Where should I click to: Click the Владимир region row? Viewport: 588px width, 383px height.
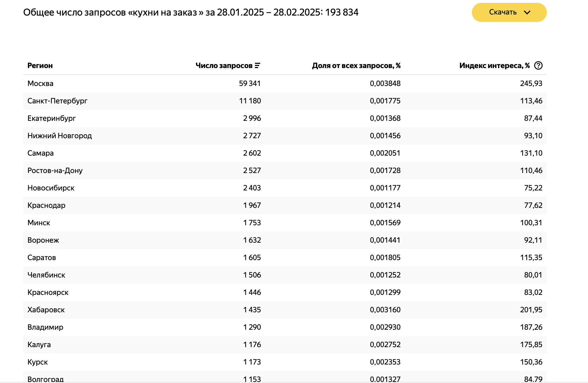[x=45, y=327]
